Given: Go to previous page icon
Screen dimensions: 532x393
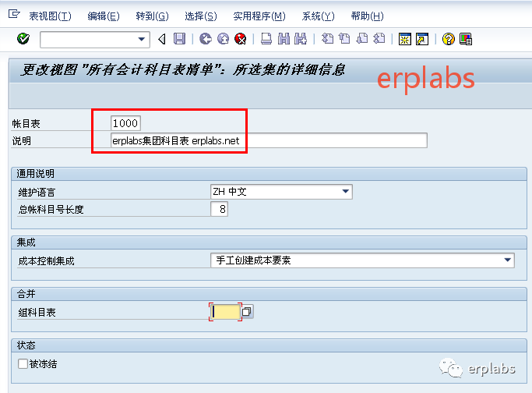Looking at the screenshot, I should pyautogui.click(x=345, y=39).
